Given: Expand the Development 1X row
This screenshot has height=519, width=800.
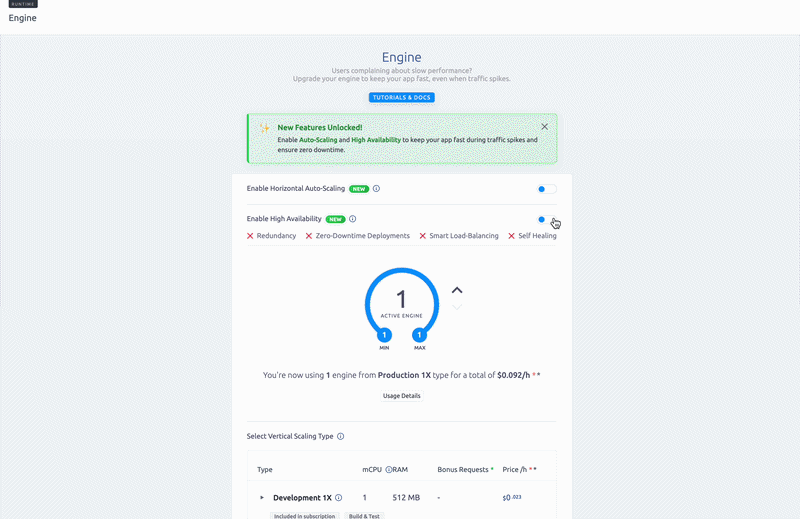Looking at the screenshot, I should [x=262, y=498].
